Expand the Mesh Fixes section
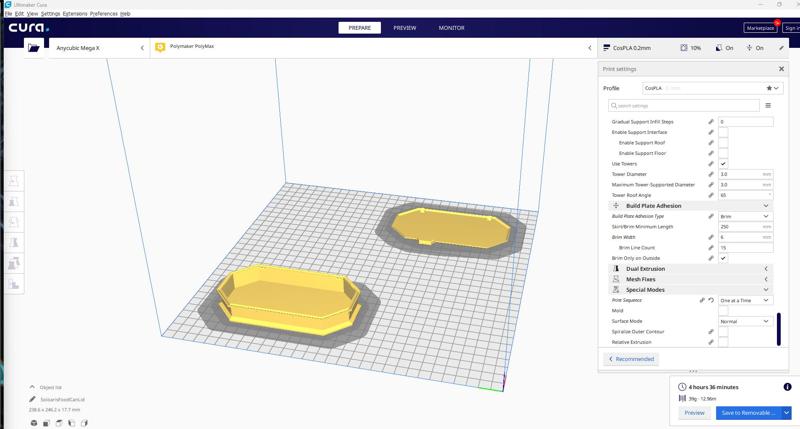The width and height of the screenshot is (800, 429). tap(690, 279)
